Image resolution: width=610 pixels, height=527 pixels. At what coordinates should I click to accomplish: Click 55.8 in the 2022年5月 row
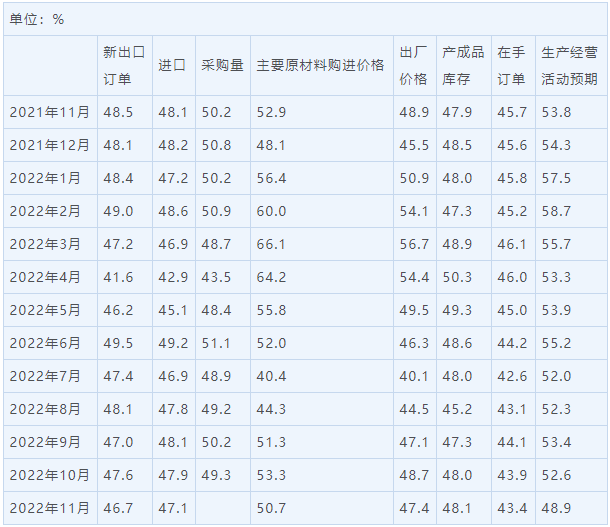point(271,311)
